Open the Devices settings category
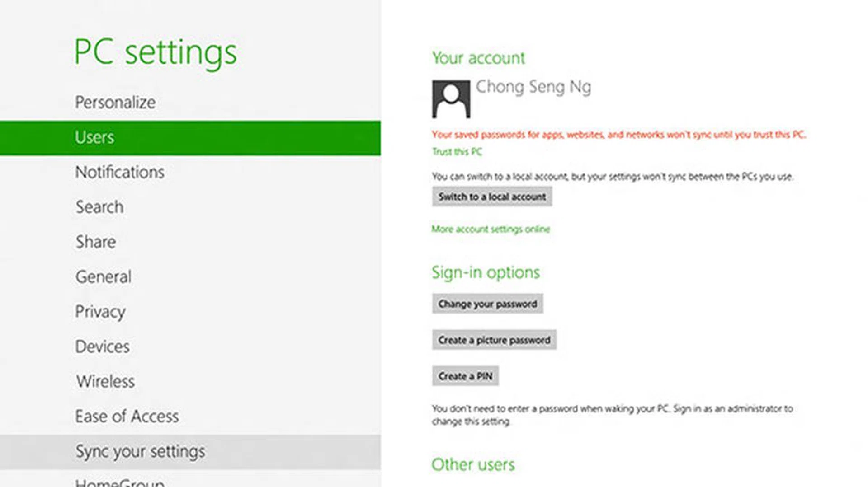Viewport: 868px width, 487px height. 103,347
